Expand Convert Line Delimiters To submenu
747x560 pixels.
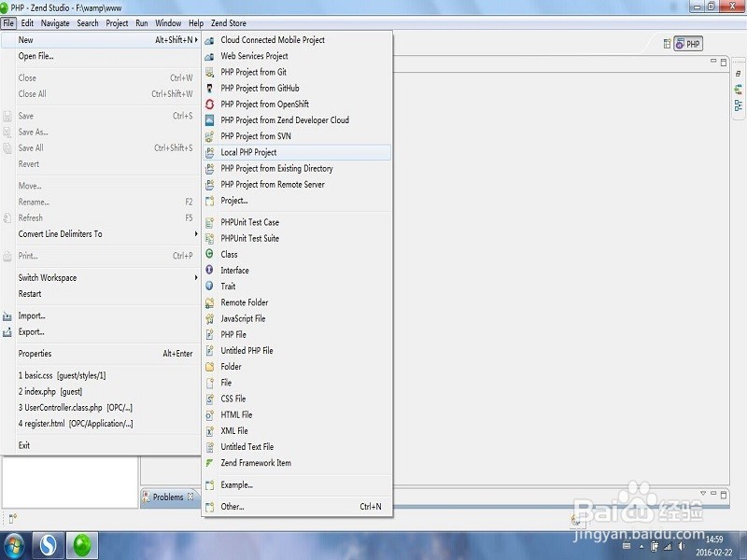pos(196,234)
